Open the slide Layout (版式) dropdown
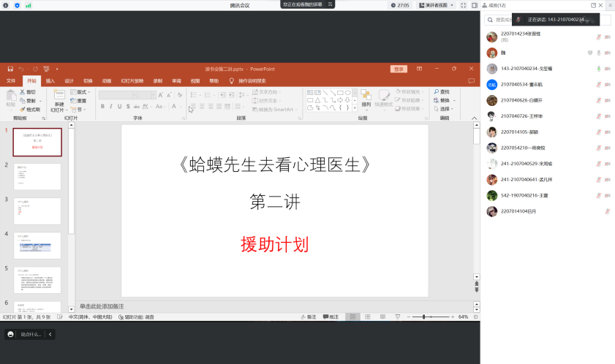This screenshot has height=364, width=615. pos(81,92)
